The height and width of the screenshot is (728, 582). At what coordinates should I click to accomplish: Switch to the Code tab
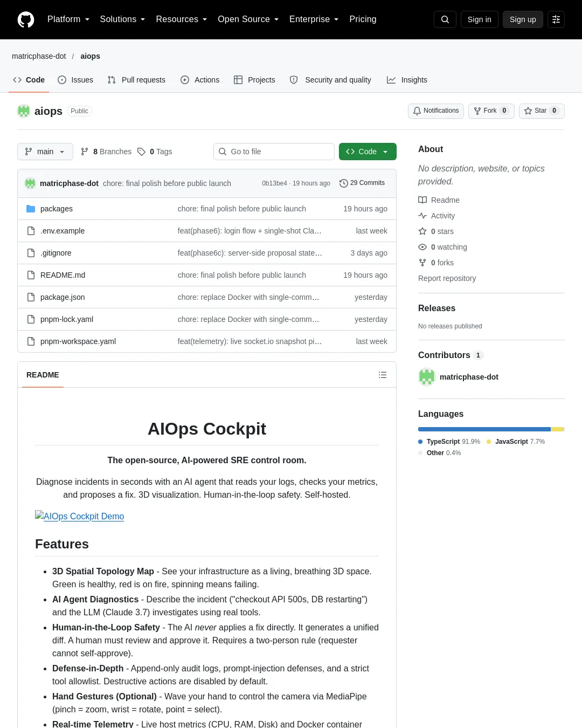click(29, 80)
